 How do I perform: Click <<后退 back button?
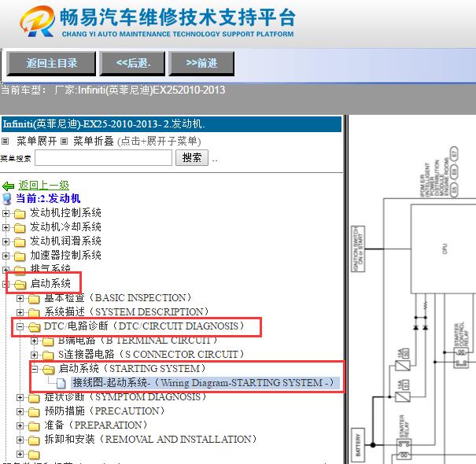[x=133, y=63]
